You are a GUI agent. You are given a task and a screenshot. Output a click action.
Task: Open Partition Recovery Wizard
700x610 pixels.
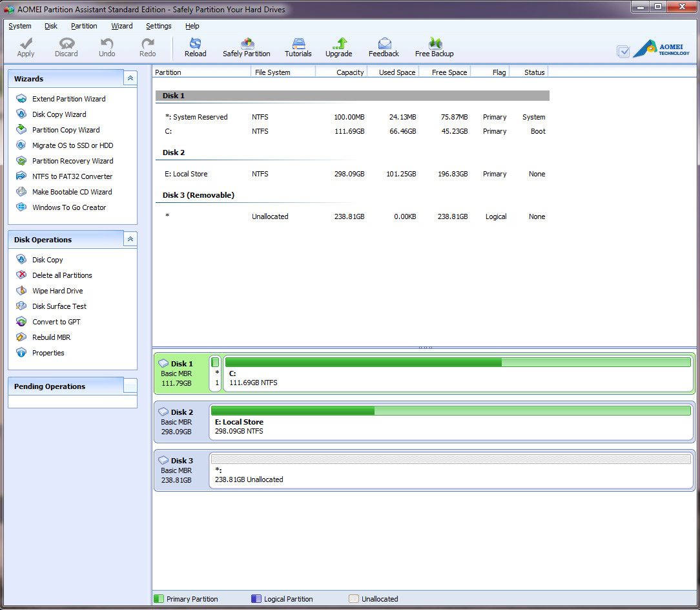coord(72,161)
